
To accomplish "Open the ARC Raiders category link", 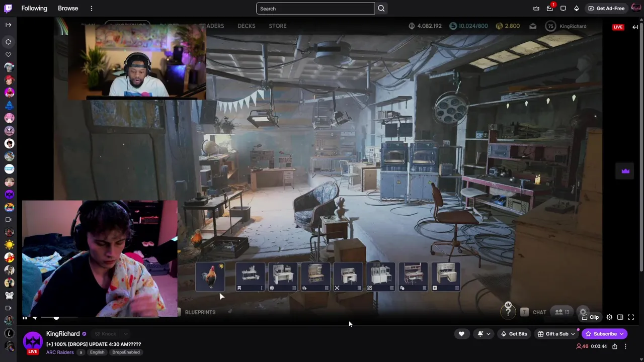I will (x=60, y=352).
